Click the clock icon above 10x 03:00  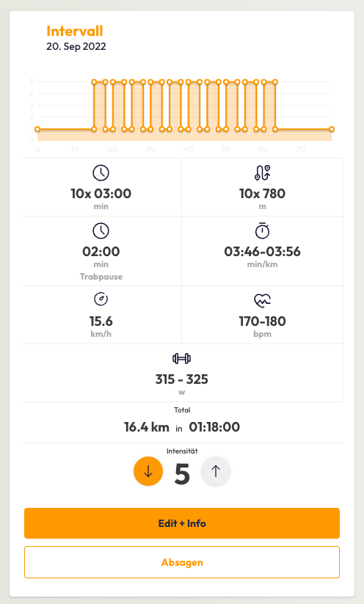101,173
